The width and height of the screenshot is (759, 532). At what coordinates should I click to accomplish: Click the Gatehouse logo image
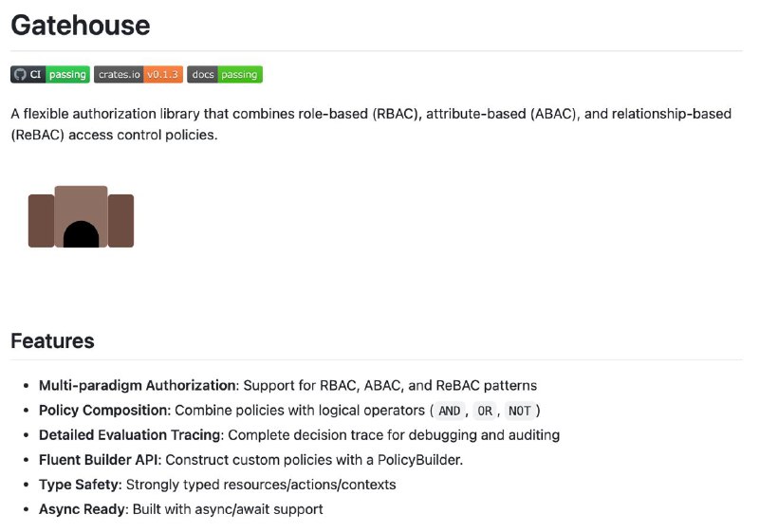tap(81, 216)
